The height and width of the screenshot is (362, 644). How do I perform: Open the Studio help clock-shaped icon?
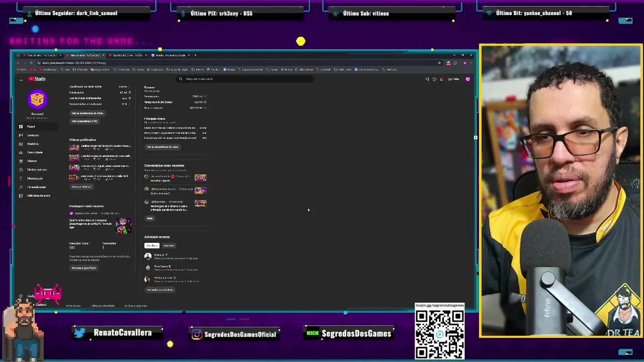point(434,79)
